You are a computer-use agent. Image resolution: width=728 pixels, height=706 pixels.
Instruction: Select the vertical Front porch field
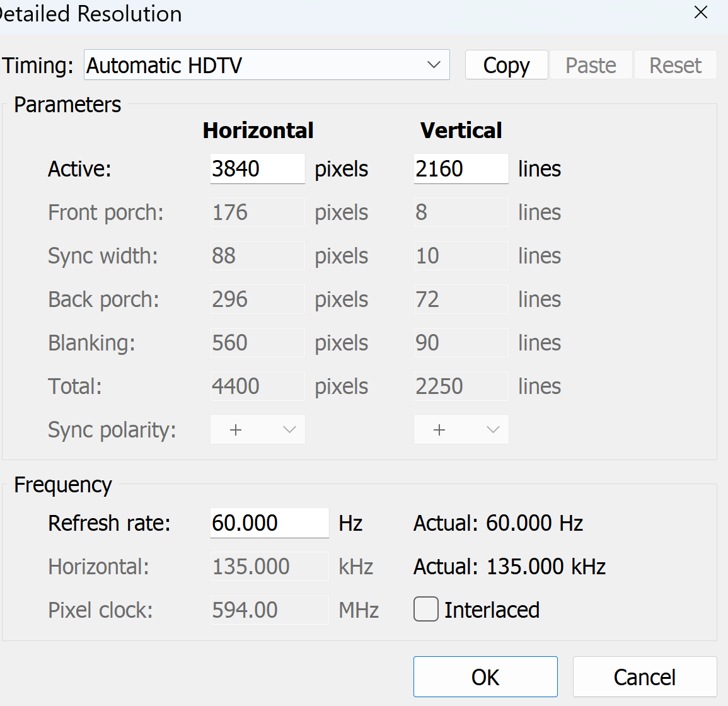pos(461,212)
